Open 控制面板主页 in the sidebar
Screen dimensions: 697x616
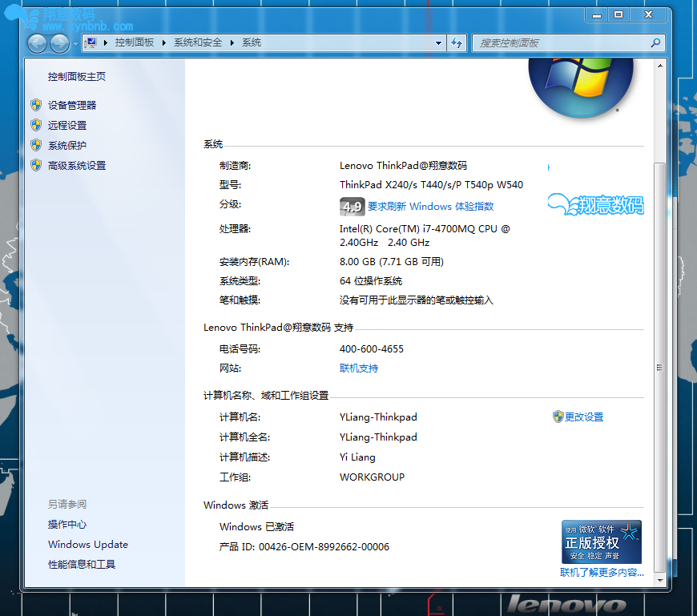click(77, 77)
